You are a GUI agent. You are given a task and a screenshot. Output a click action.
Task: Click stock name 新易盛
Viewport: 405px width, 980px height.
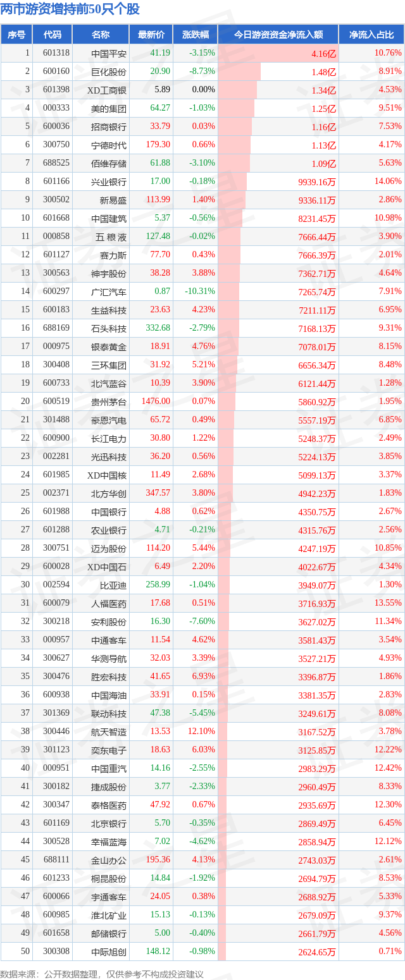click(x=113, y=200)
